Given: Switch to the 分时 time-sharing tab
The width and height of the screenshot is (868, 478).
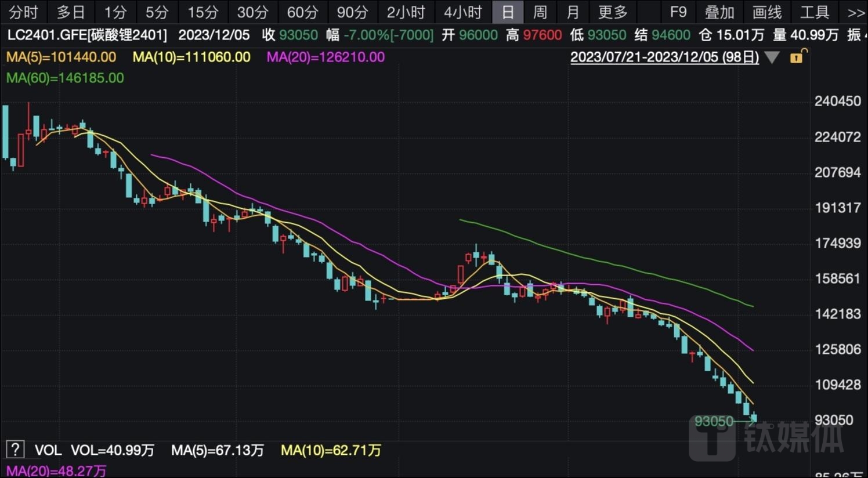Looking at the screenshot, I should pyautogui.click(x=23, y=12).
